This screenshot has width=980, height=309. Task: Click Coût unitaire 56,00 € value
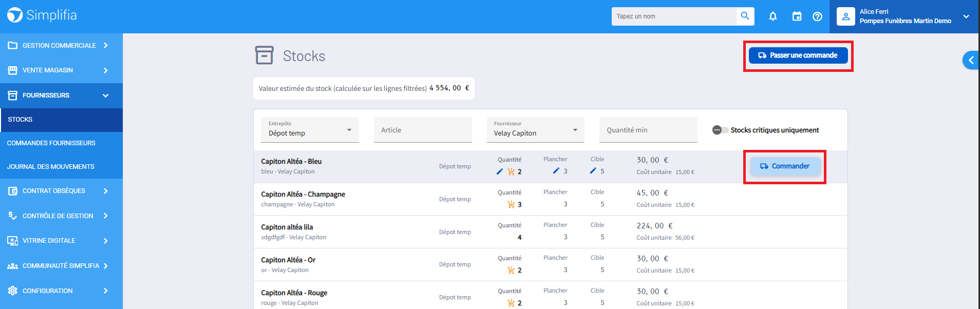tap(685, 238)
